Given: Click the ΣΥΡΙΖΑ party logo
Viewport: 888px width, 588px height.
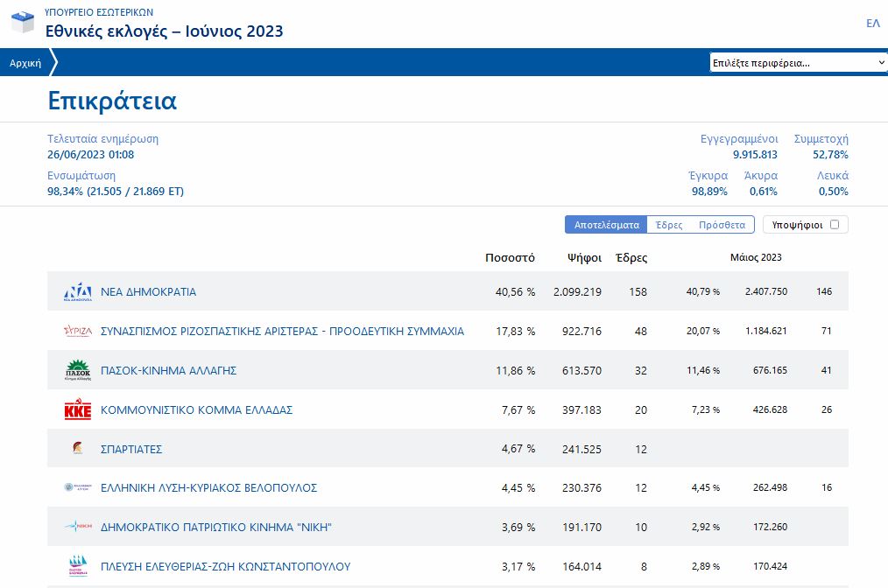Looking at the screenshot, I should 78,331.
